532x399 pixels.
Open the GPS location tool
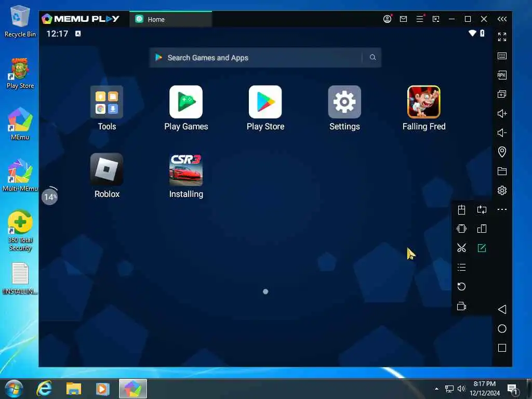click(x=502, y=152)
